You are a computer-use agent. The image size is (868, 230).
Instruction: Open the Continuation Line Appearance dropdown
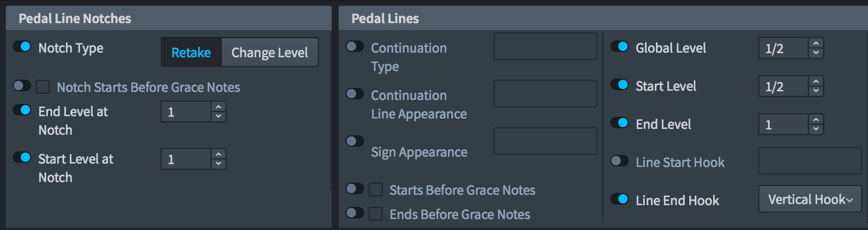pos(545,94)
